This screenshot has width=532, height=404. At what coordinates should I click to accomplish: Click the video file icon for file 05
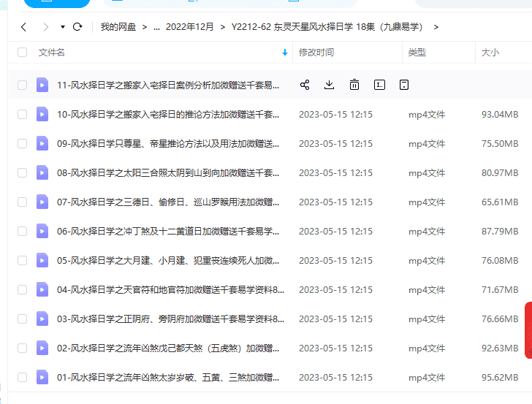pyautogui.click(x=42, y=260)
